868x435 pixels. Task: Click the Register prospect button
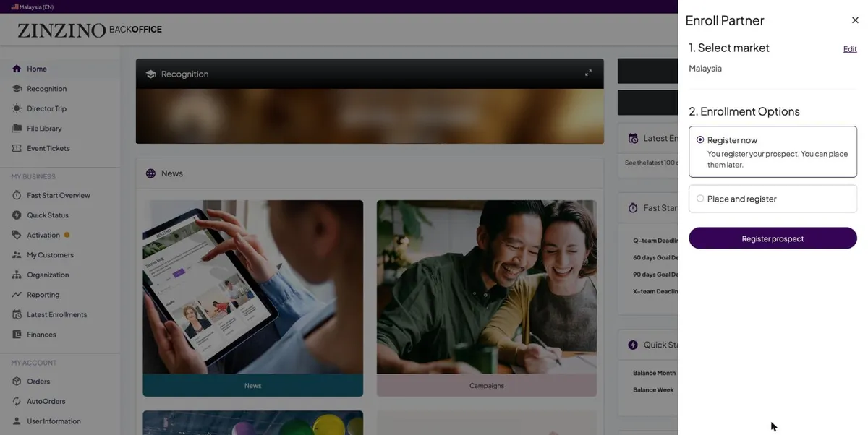773,238
